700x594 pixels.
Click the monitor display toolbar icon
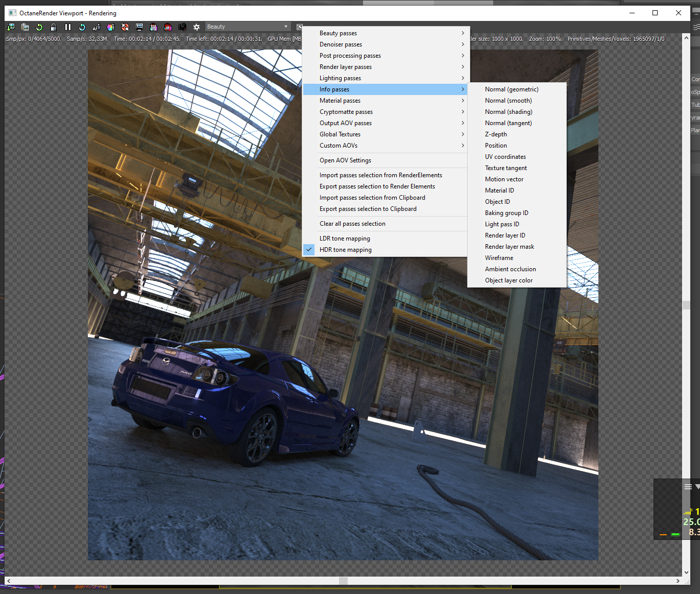tap(139, 27)
